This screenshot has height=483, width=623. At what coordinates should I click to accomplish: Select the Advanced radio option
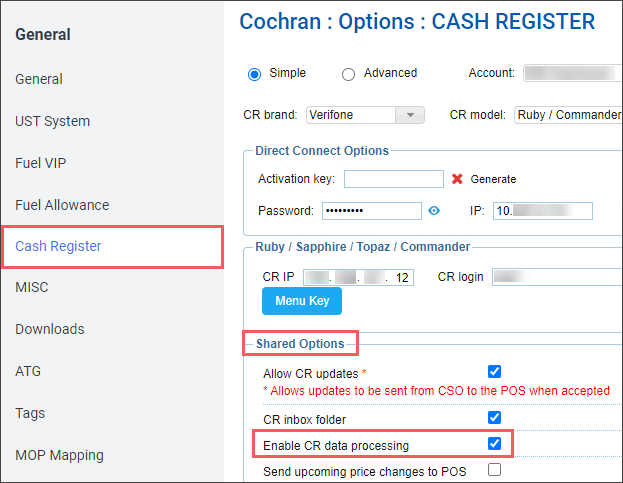(x=348, y=73)
